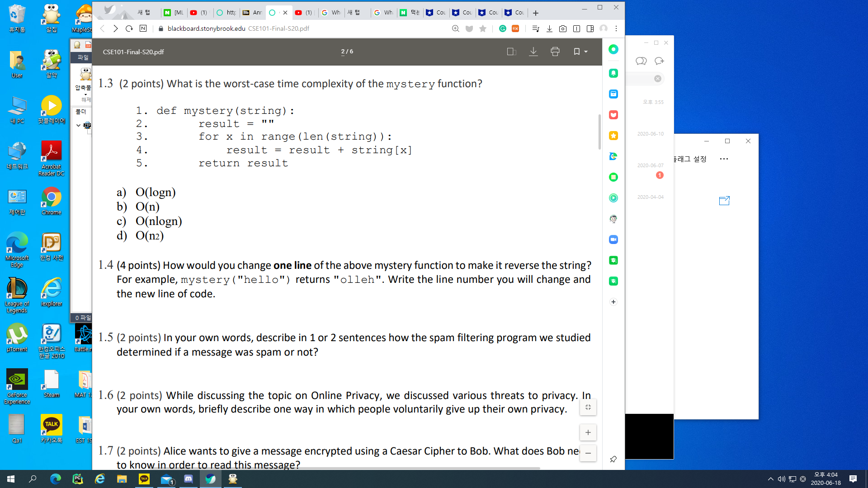Open notifications bell in the right sidebar

[x=613, y=73]
